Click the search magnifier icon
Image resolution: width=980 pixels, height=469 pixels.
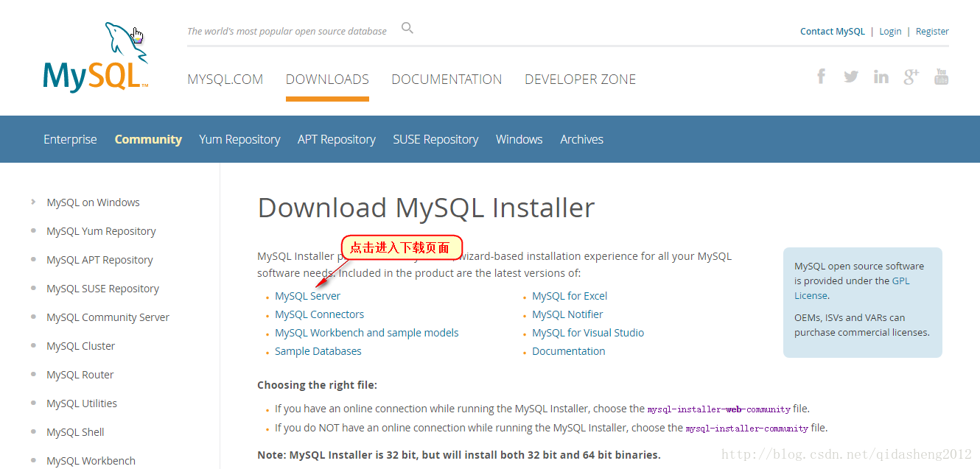[407, 29]
